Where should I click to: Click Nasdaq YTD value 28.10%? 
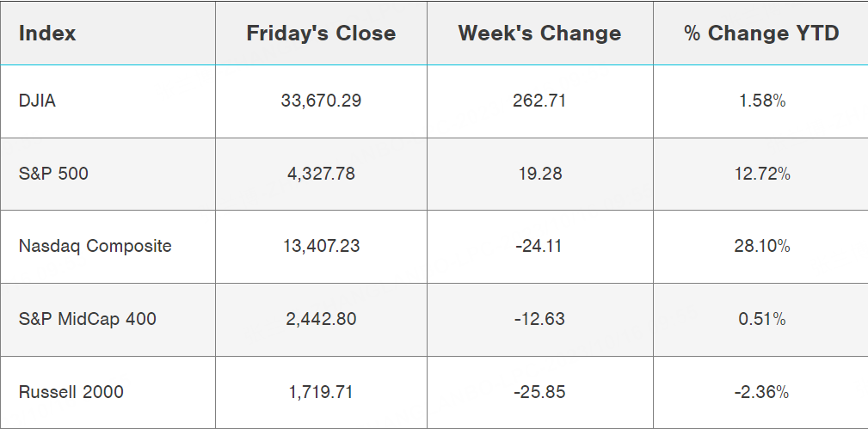coord(761,246)
